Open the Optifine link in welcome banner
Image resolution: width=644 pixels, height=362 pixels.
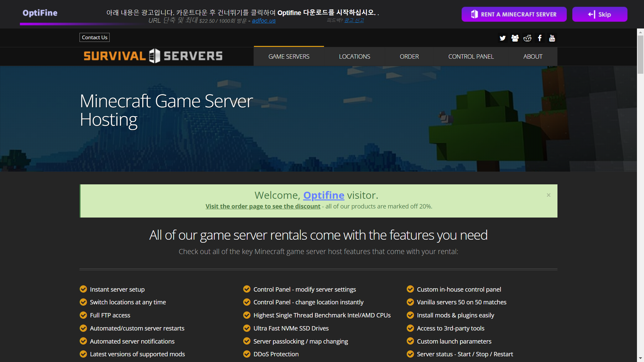tap(324, 195)
